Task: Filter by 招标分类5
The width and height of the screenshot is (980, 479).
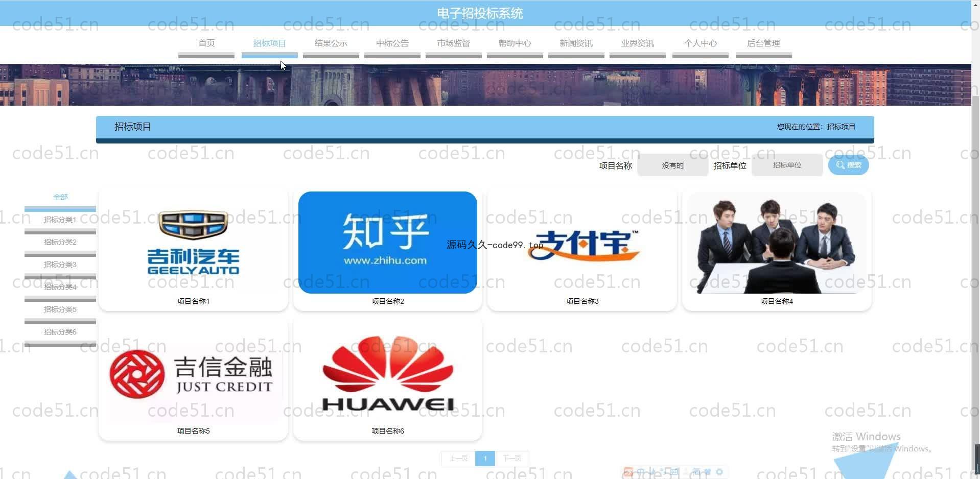Action: click(x=60, y=309)
